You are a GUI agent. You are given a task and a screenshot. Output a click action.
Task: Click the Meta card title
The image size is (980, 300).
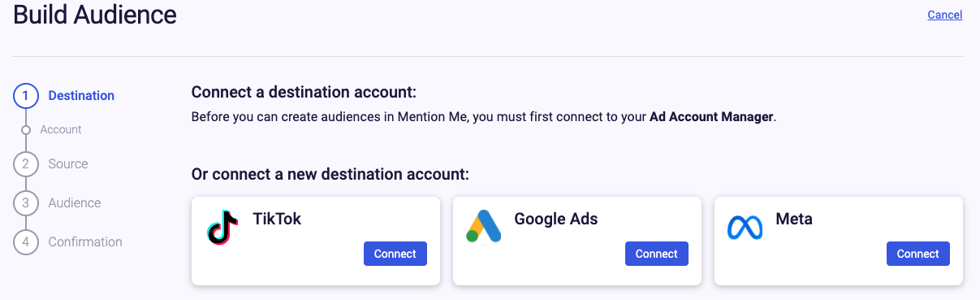[x=794, y=220]
